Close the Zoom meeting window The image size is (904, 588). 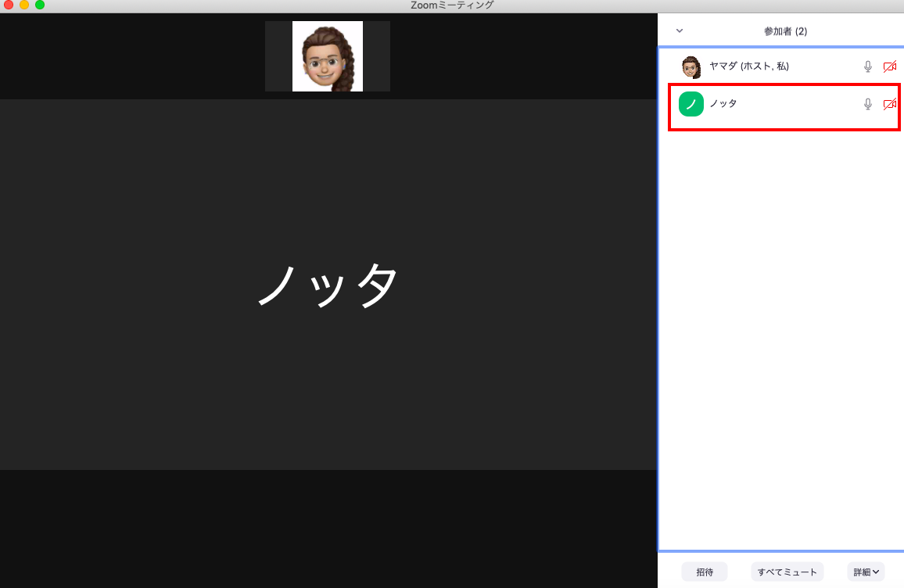tap(8, 5)
